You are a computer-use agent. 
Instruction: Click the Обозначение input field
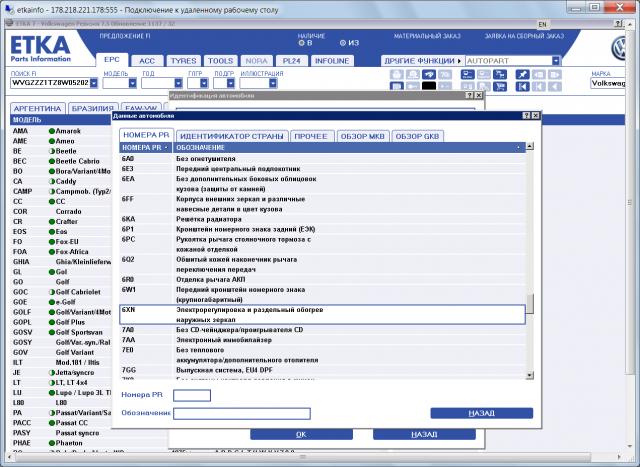tap(242, 414)
